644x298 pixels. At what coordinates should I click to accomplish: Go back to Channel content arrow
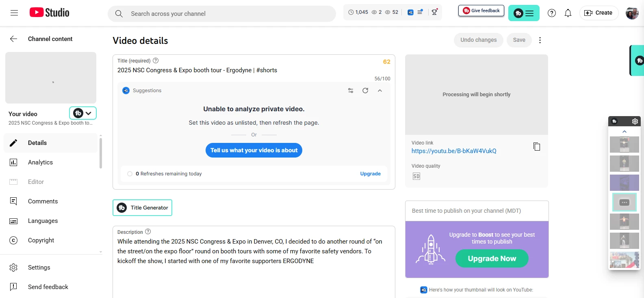13,39
